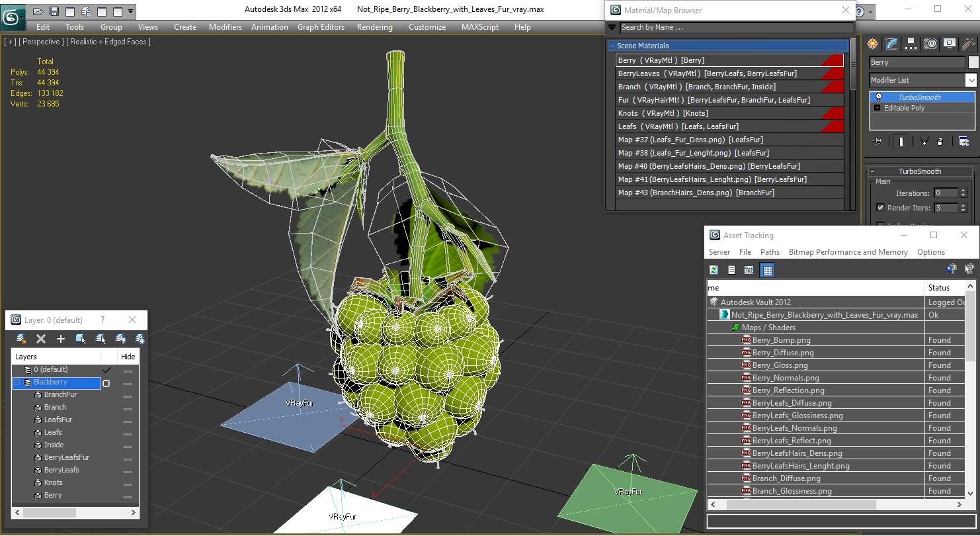Open the Motion command panel tab
Screen dimensions: 980x536
click(x=930, y=44)
